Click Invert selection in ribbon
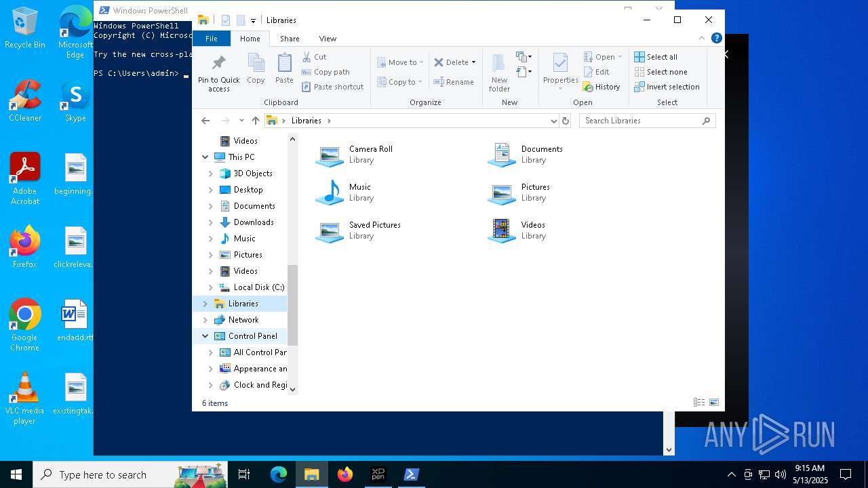The image size is (868, 488). (667, 87)
